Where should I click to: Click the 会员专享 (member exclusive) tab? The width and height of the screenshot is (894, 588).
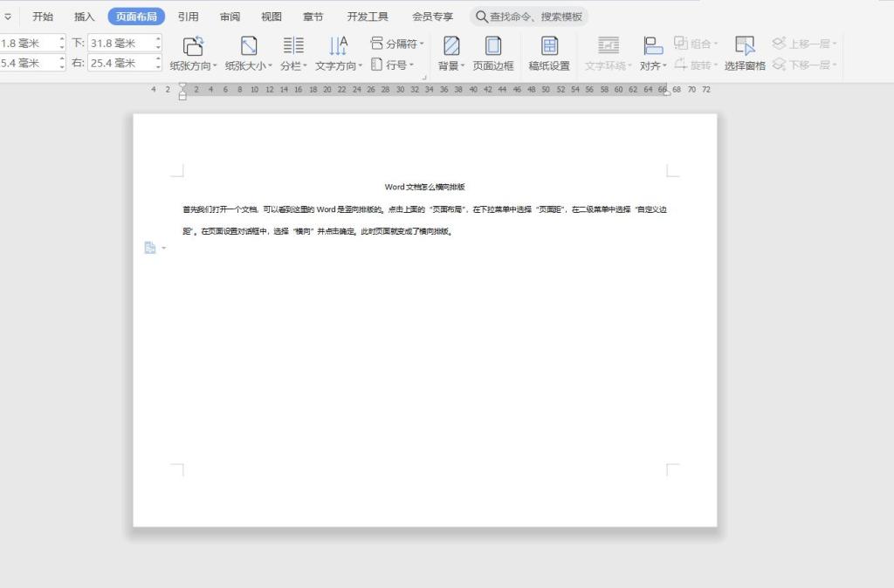pos(432,17)
